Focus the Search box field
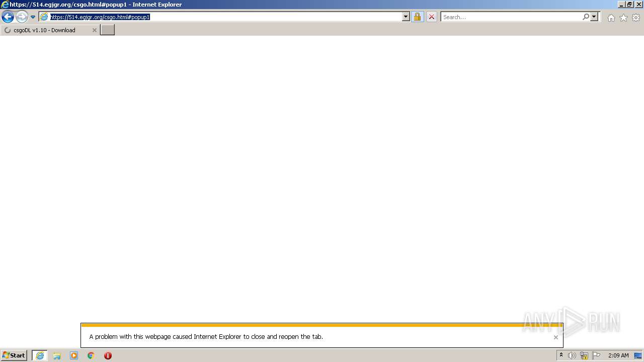 point(511,17)
